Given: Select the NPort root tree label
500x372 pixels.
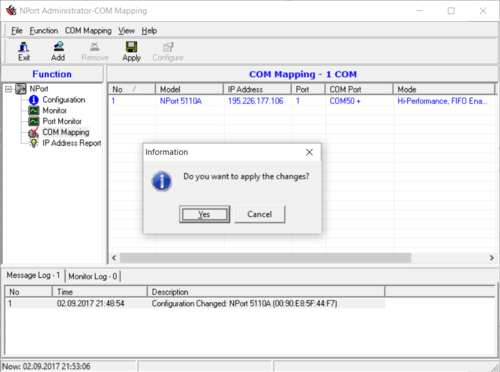Looking at the screenshot, I should [x=39, y=89].
